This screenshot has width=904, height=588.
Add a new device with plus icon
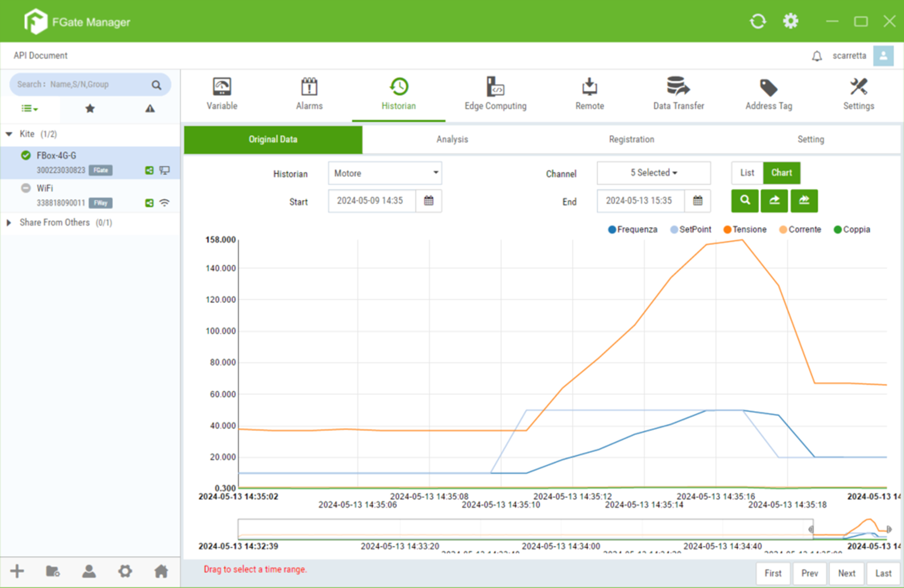17,571
